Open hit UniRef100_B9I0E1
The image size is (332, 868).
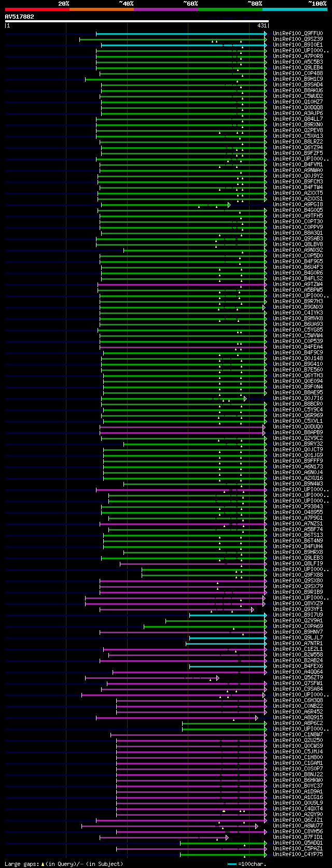[x=298, y=45]
